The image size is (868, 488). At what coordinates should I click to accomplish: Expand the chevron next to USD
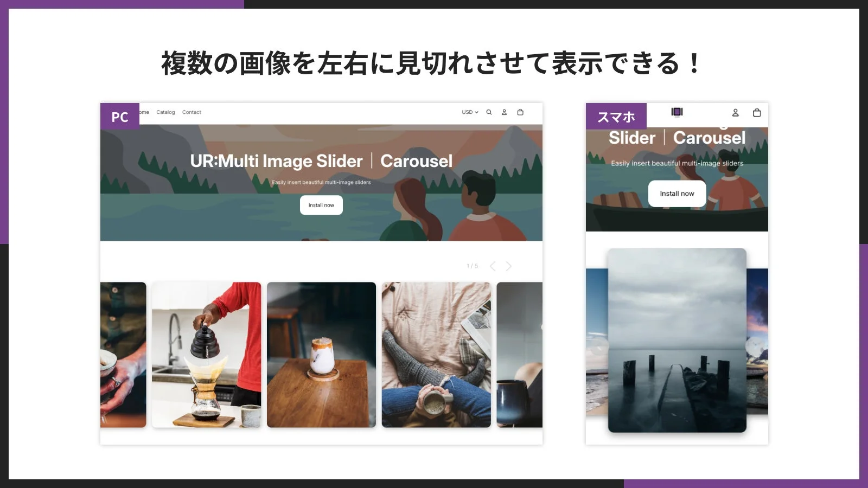click(476, 112)
